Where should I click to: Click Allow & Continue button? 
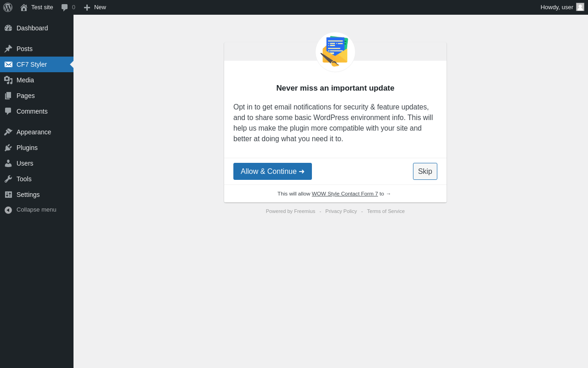pyautogui.click(x=272, y=171)
